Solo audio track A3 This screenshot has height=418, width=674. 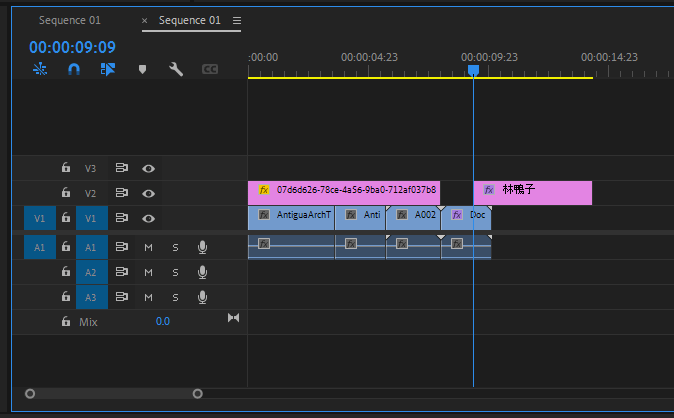(175, 297)
